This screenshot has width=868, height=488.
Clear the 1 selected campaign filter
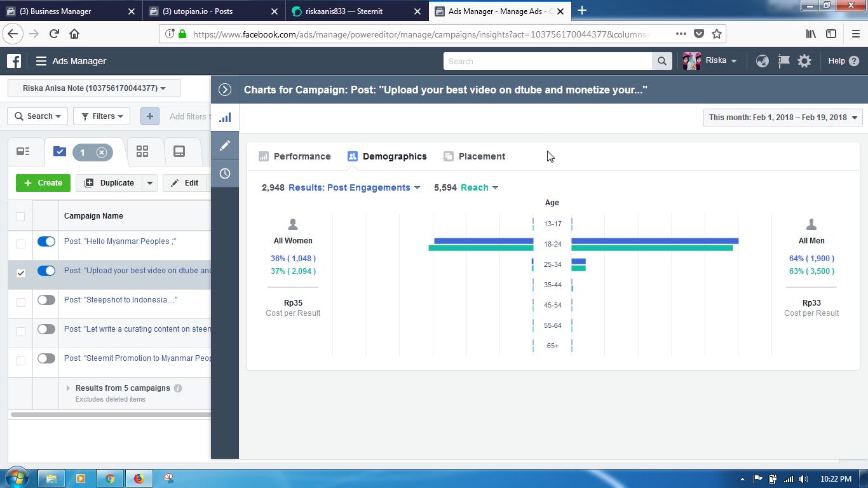click(x=102, y=152)
